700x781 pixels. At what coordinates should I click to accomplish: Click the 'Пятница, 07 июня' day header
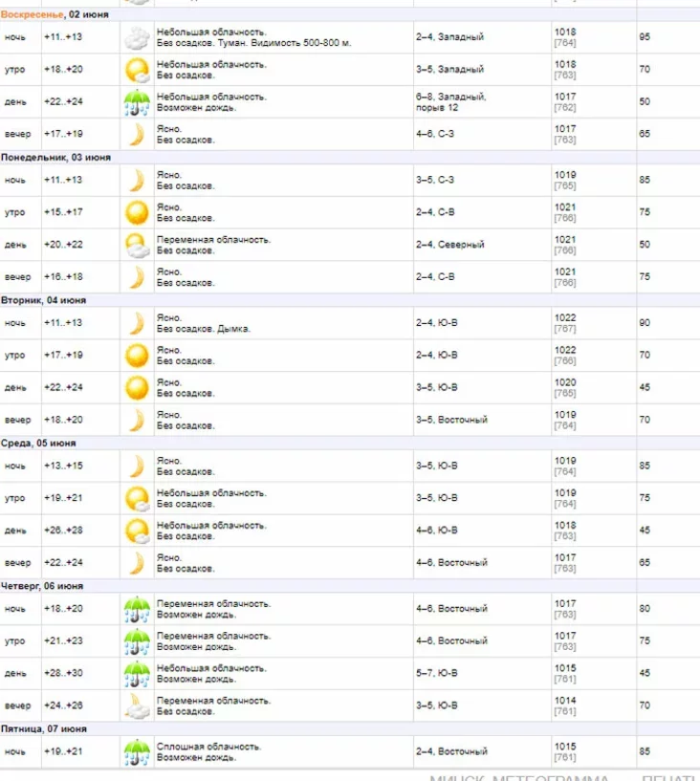44,729
